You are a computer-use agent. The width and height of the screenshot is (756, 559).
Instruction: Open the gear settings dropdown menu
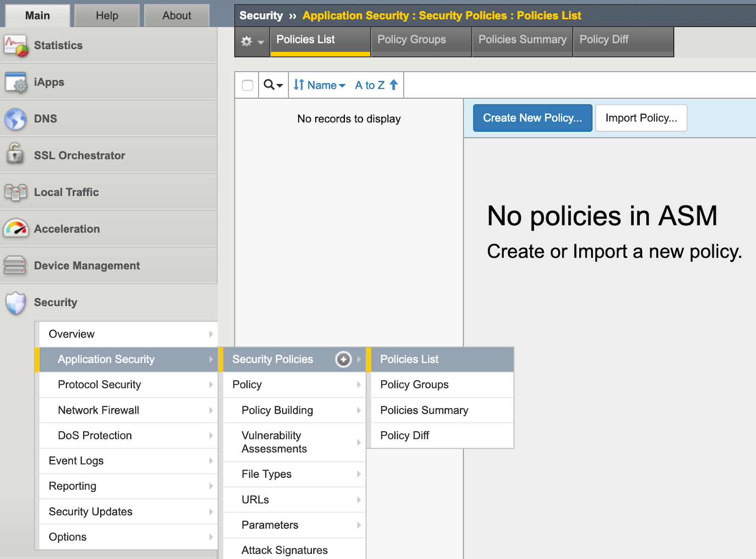[x=252, y=42]
